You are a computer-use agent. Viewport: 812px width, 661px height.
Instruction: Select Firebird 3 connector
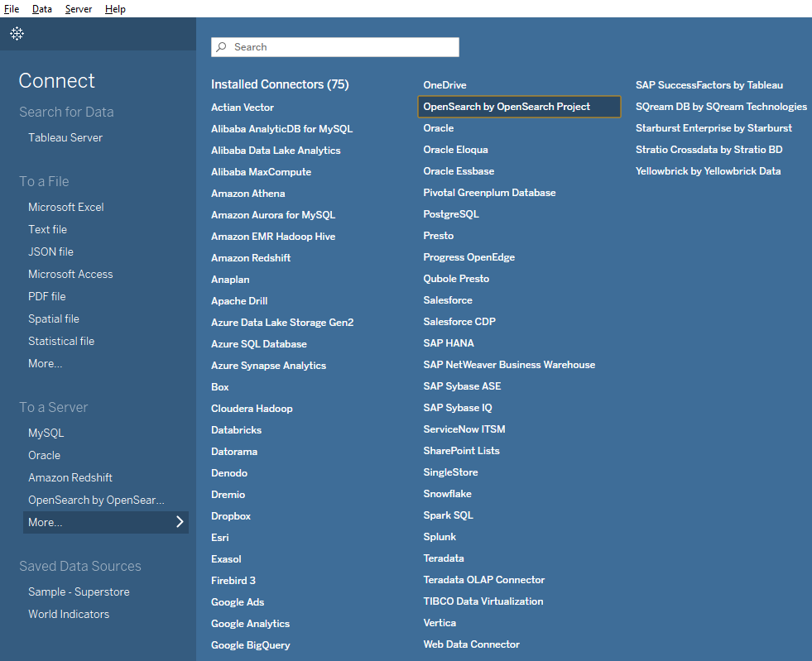233,580
